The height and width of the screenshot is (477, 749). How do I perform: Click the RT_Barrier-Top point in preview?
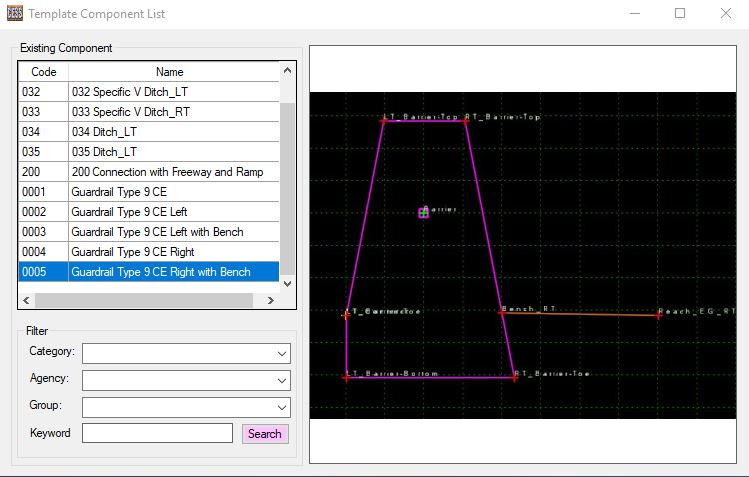coord(466,121)
